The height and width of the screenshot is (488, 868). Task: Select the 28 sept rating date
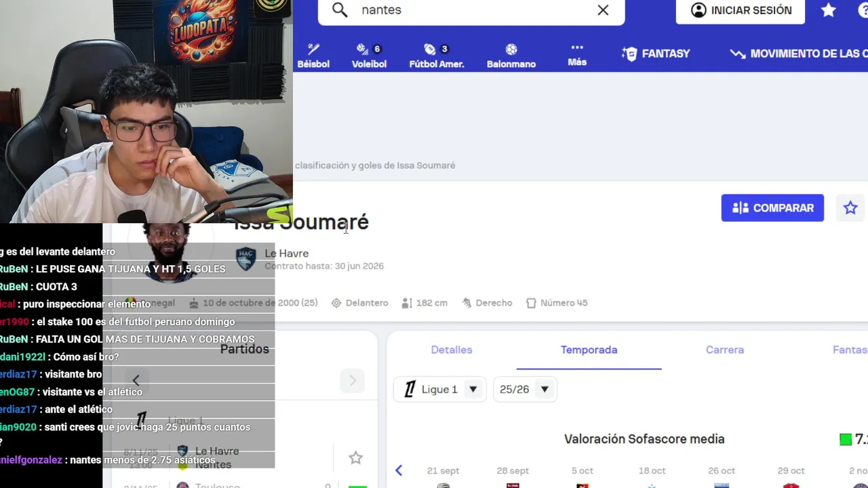coord(513,470)
